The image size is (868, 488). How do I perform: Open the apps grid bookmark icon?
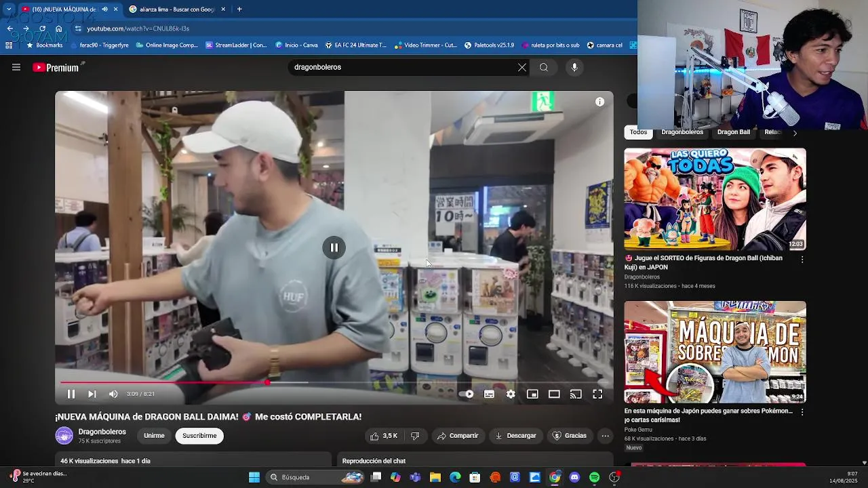[x=9, y=45]
